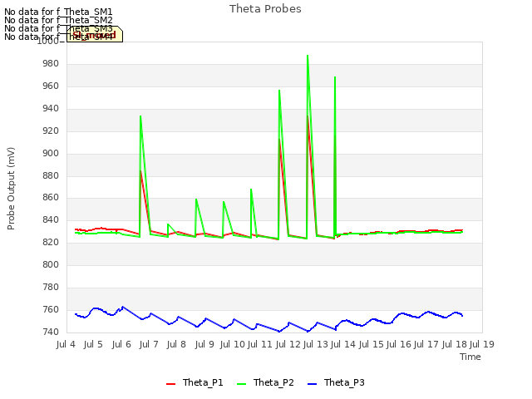Click the Jul 16 x-axis tick label
Image resolution: width=532 pixels, height=399 pixels.
pyautogui.click(x=398, y=344)
